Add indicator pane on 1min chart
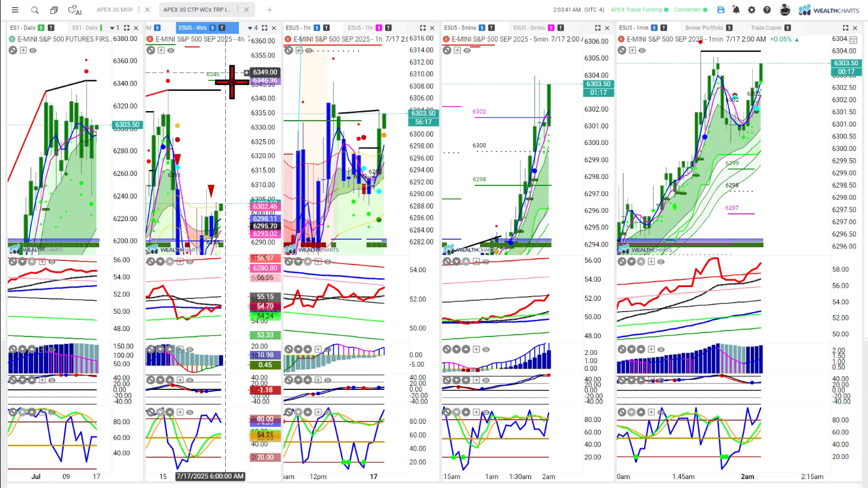This screenshot has width=868, height=488. [x=632, y=51]
